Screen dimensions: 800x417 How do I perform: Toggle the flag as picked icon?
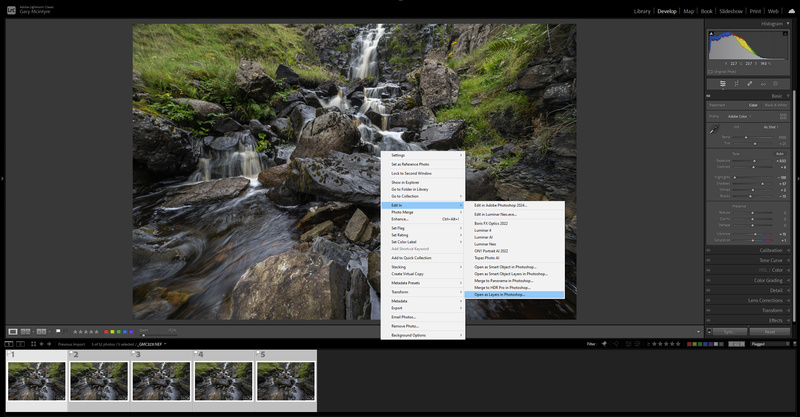[58, 331]
